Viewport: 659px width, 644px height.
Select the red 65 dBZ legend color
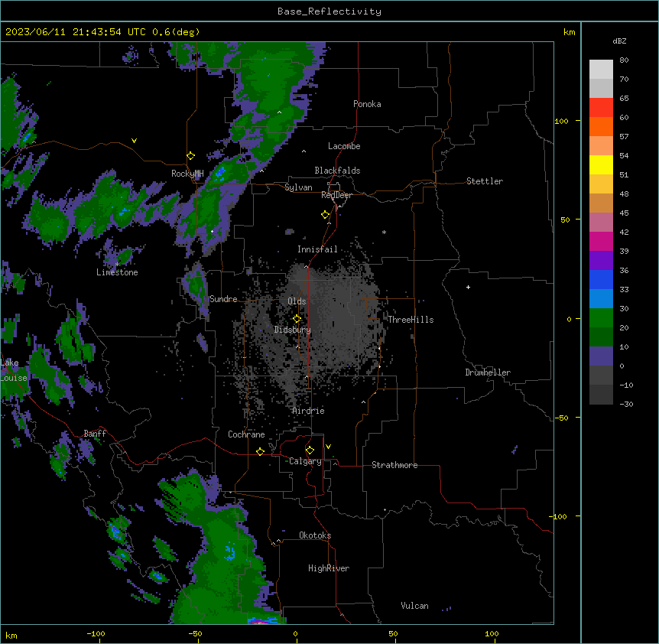coord(601,108)
